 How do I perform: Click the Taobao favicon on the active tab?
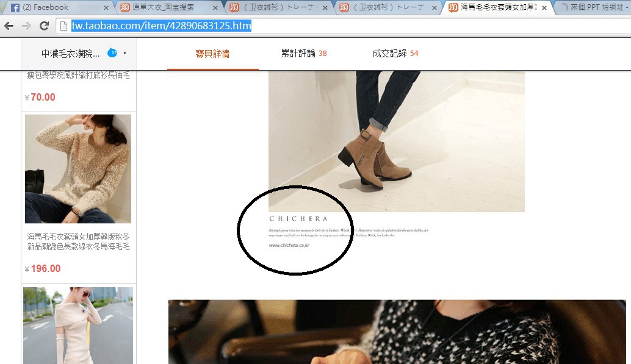pos(453,7)
